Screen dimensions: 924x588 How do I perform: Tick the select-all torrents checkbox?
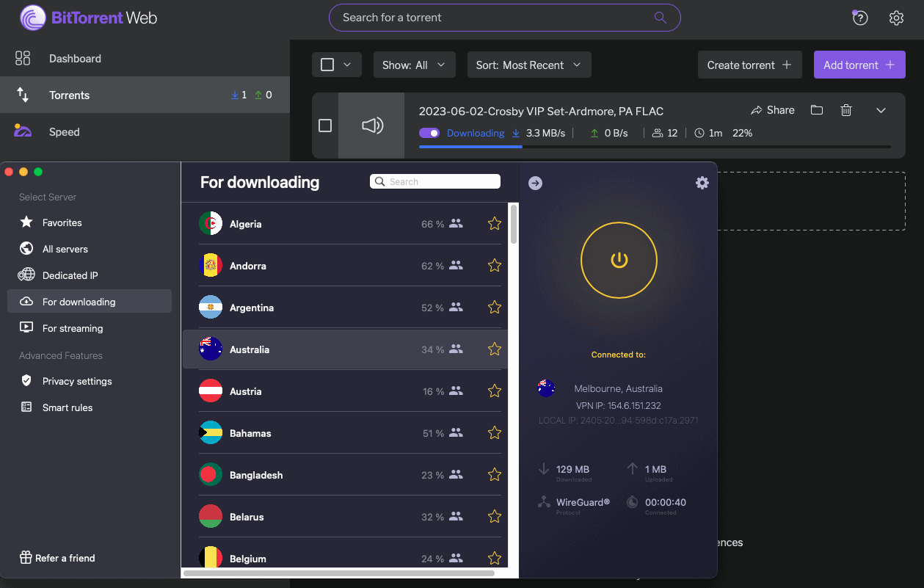point(327,65)
